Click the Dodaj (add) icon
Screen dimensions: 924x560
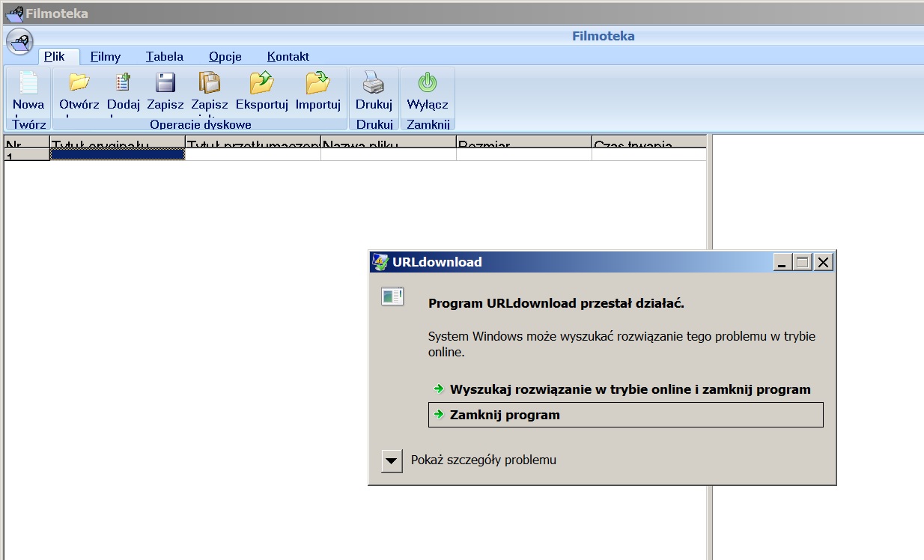tap(123, 83)
